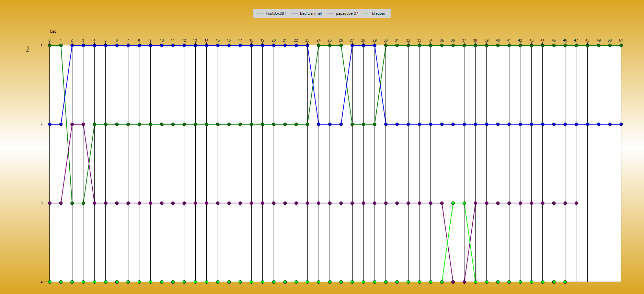The width and height of the screenshot is (644, 294).
Task: Select PostBox981's green point at lap 3, position 3
Action: tap(83, 203)
